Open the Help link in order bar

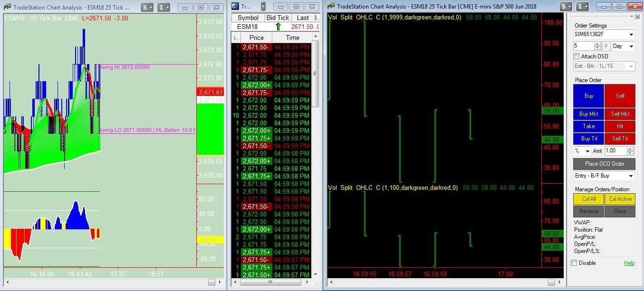629,263
